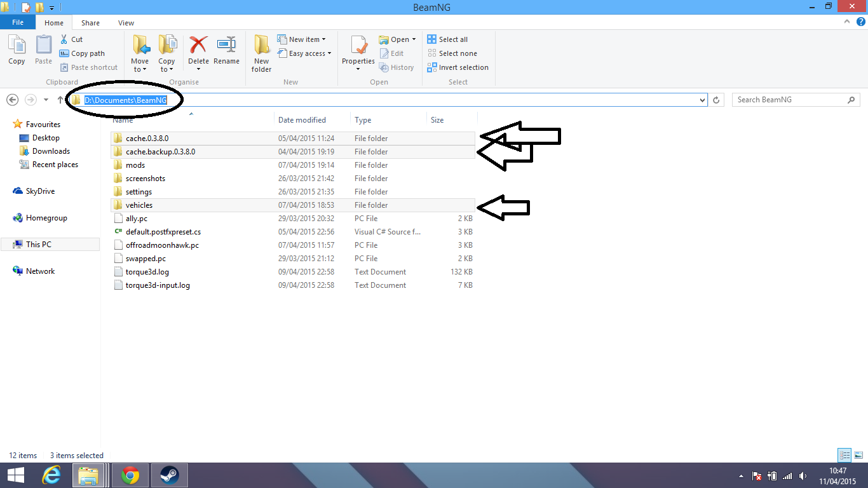Click the Forward navigation arrow

[31, 100]
